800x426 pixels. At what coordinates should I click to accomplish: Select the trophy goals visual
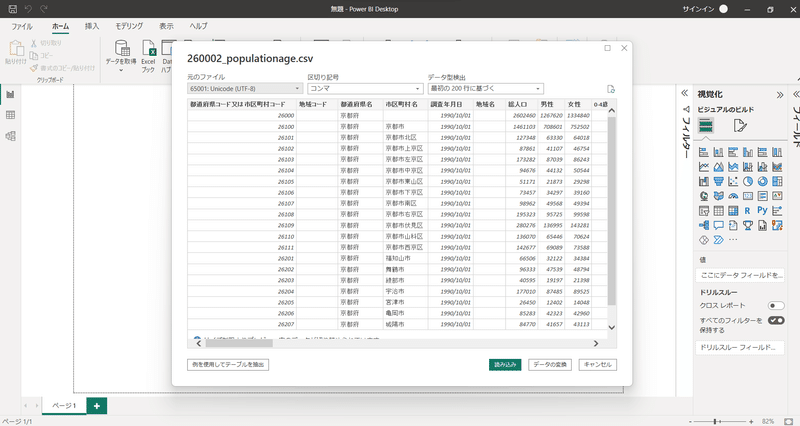point(748,225)
